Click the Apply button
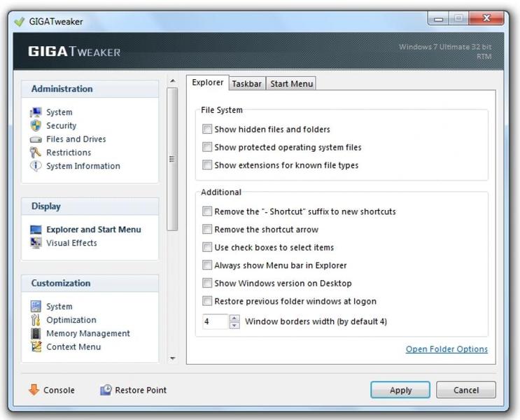Image resolution: width=520 pixels, height=420 pixels. click(400, 390)
